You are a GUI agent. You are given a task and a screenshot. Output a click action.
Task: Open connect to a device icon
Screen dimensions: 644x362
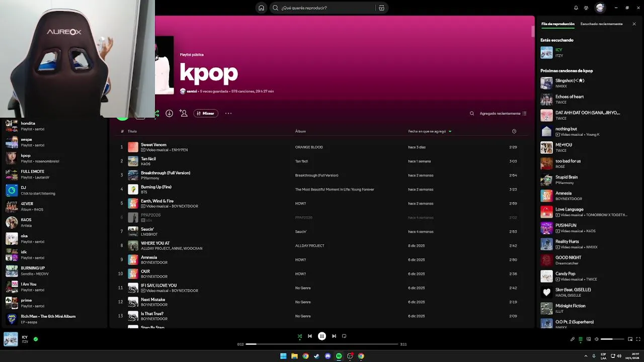tap(588, 339)
